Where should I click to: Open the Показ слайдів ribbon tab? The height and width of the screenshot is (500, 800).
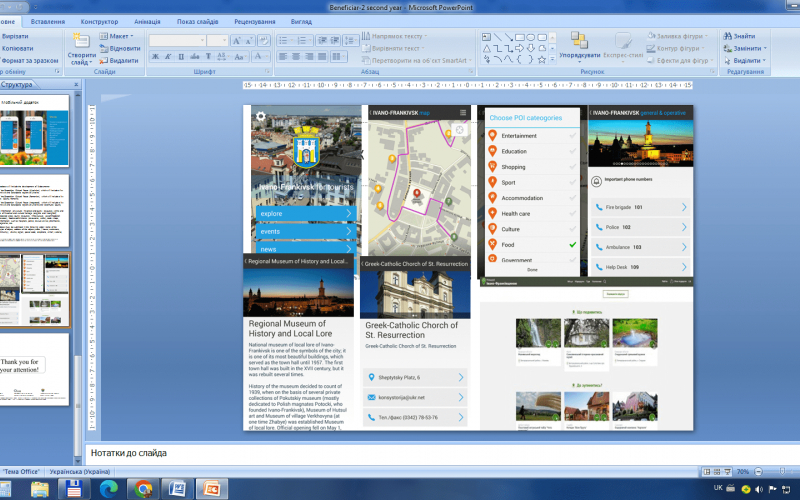(x=197, y=21)
